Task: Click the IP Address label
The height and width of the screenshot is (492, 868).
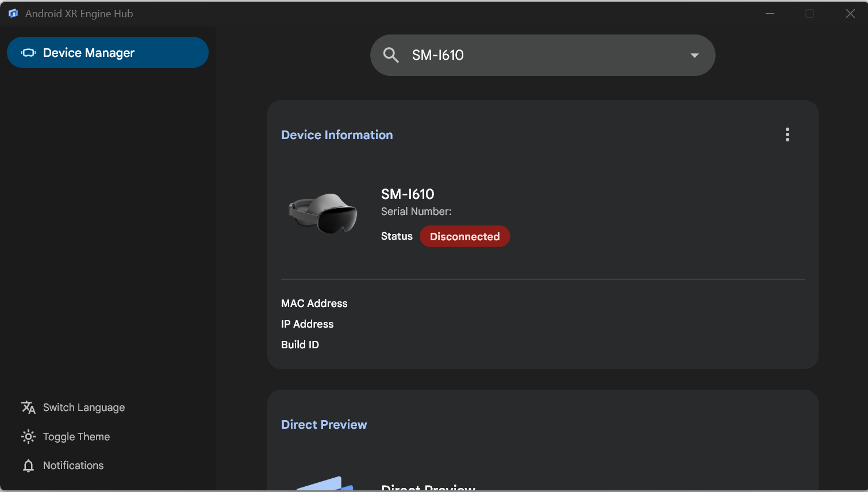Action: coord(308,324)
